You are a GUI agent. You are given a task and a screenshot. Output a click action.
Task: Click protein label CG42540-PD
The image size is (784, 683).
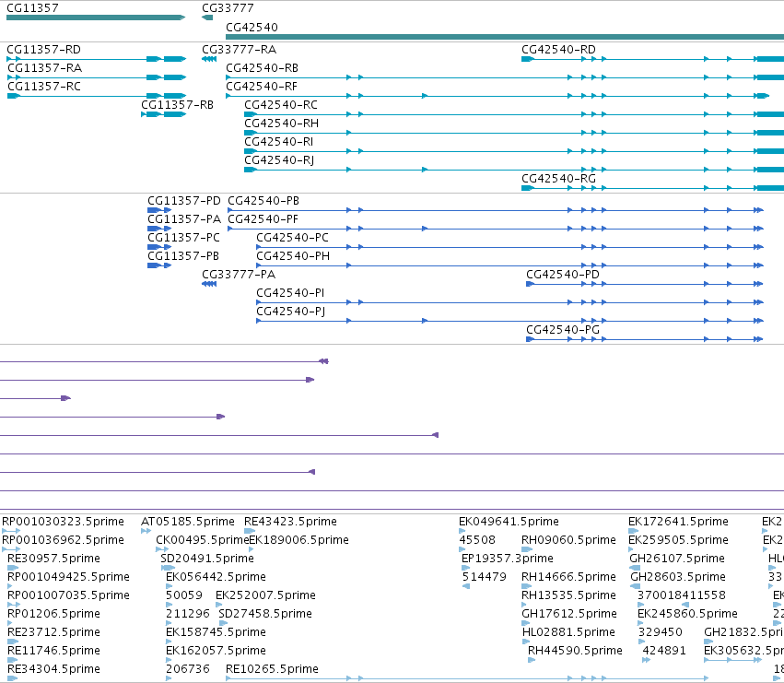click(563, 275)
